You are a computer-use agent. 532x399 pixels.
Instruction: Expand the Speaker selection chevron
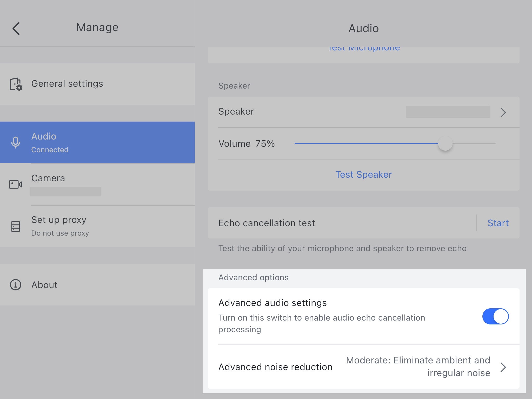(503, 112)
